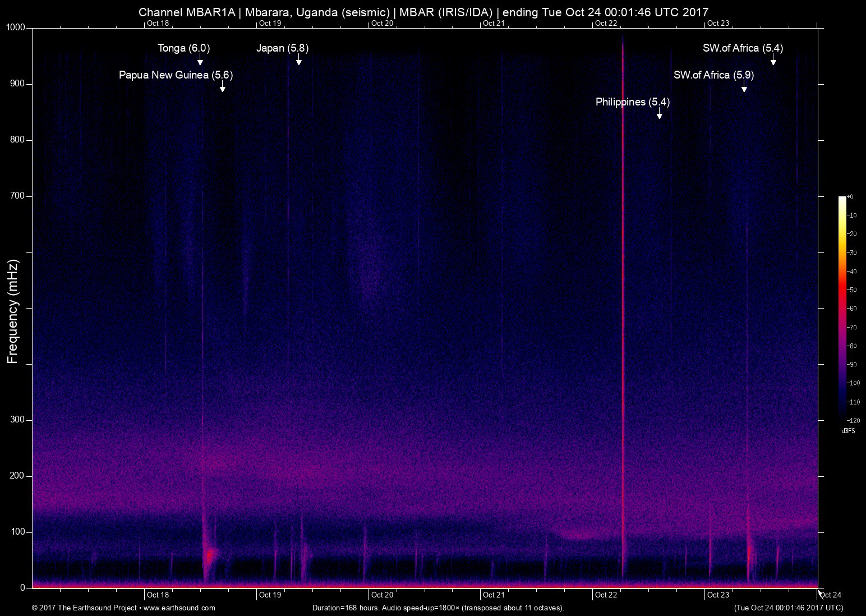Click the Oct 20 marker on bottom axis

tap(382, 595)
